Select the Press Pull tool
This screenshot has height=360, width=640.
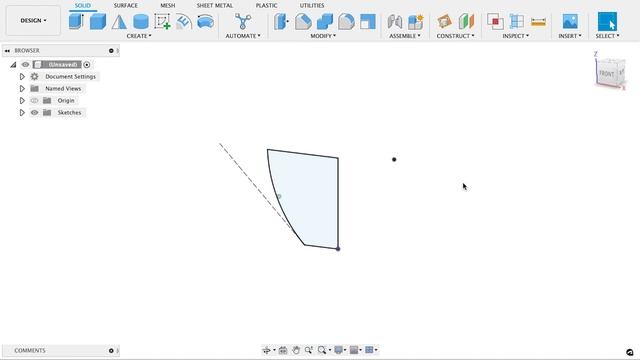281,21
